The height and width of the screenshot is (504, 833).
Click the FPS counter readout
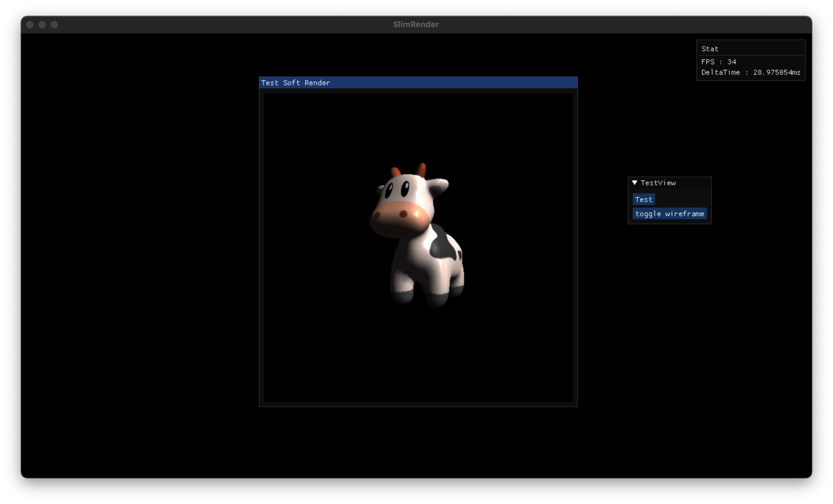pyautogui.click(x=718, y=62)
